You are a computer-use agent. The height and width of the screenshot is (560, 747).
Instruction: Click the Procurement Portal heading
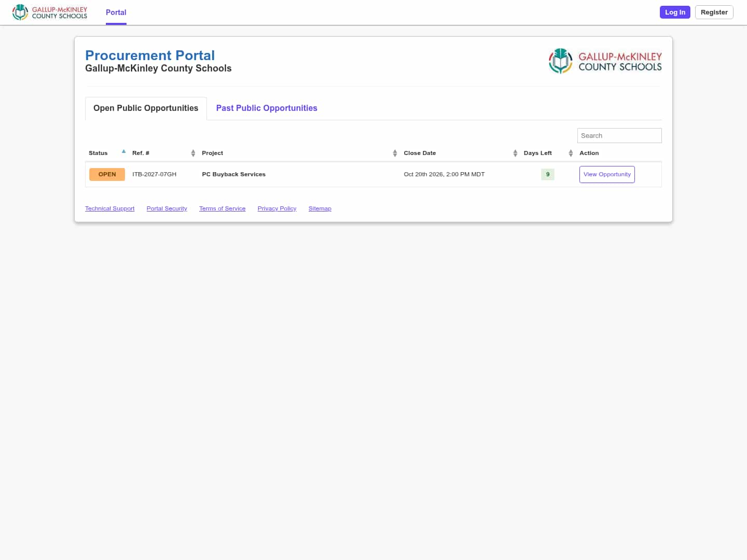coord(150,55)
